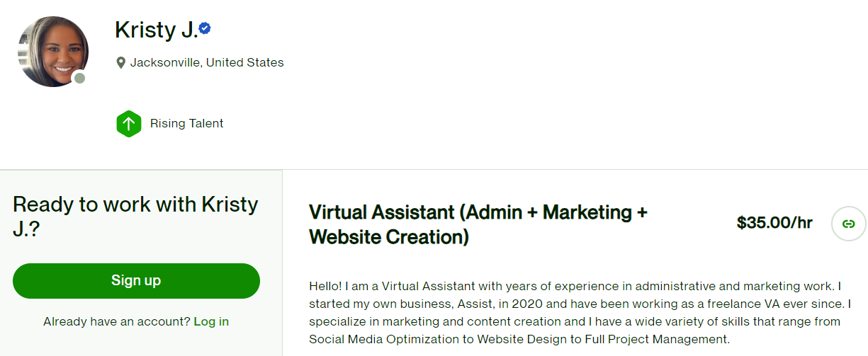Click the Jacksonville, United States location text
The width and height of the screenshot is (868, 356).
(207, 62)
